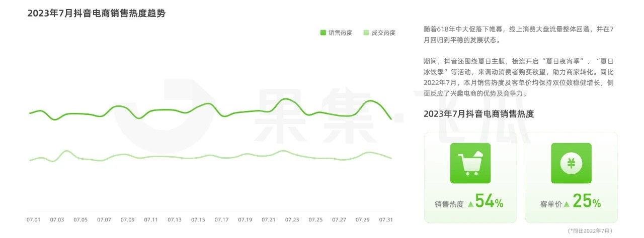This screenshot has width=644, height=238.
Task: Click the dark green legend swatch
Action: 323,33
